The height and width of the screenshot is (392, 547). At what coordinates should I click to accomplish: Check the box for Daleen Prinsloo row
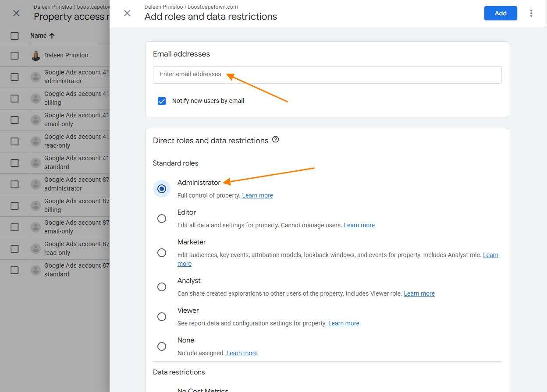tap(14, 56)
